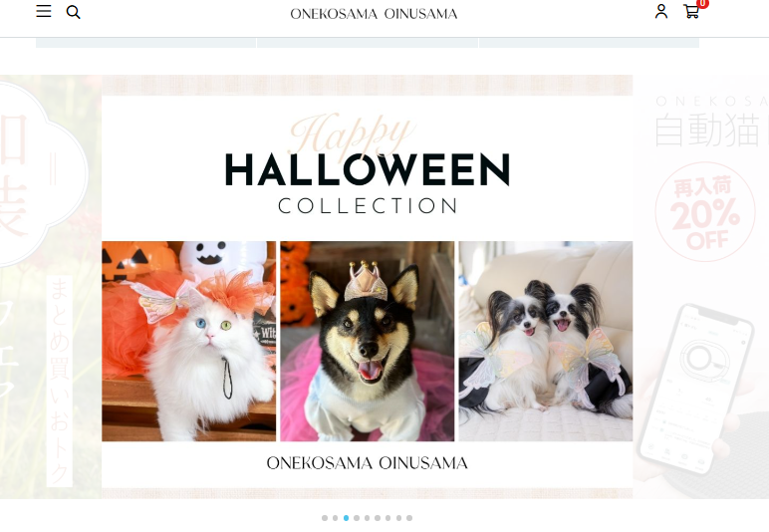Open the user account icon
The width and height of the screenshot is (769, 532).
(x=661, y=11)
